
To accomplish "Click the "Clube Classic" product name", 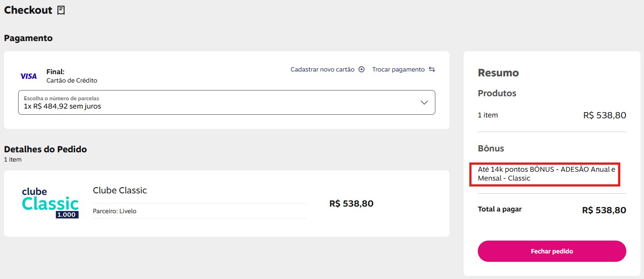I will click(x=120, y=190).
